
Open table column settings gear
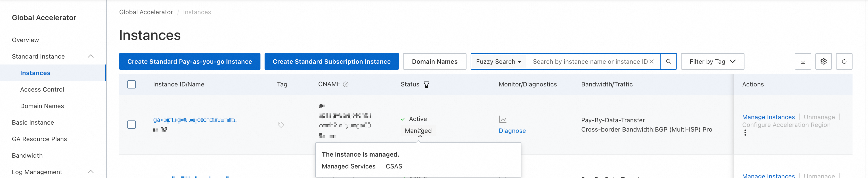823,61
